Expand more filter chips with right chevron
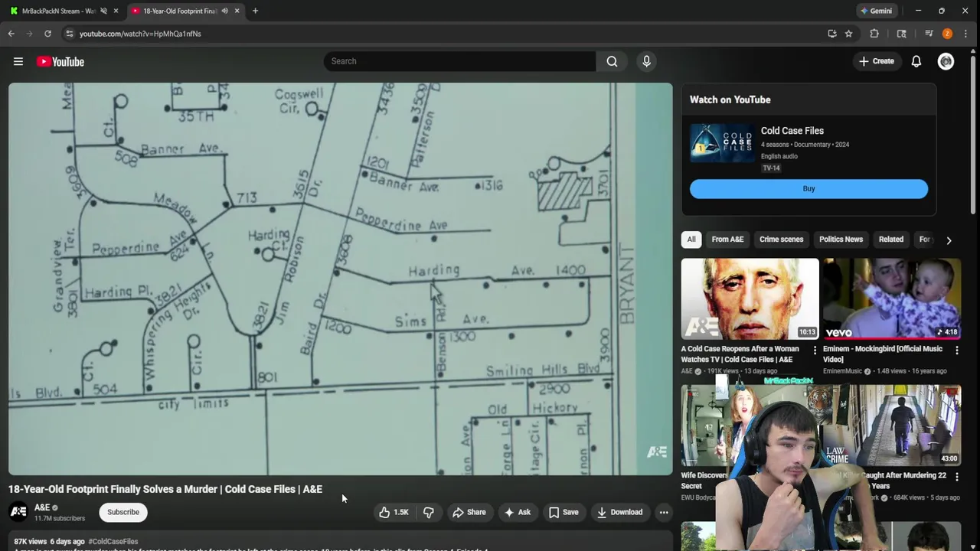This screenshot has width=980, height=551. (x=949, y=240)
